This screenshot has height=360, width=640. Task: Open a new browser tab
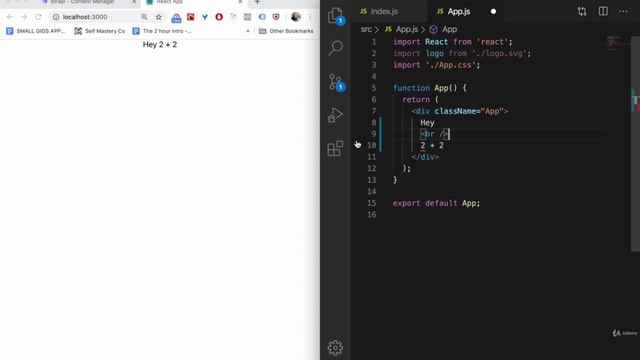(x=257, y=2)
